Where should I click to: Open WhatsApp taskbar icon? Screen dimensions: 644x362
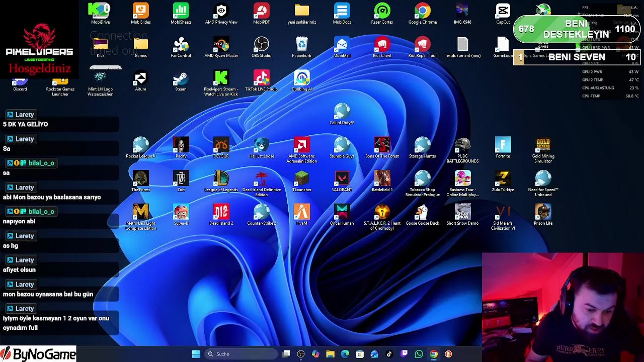[x=419, y=354]
